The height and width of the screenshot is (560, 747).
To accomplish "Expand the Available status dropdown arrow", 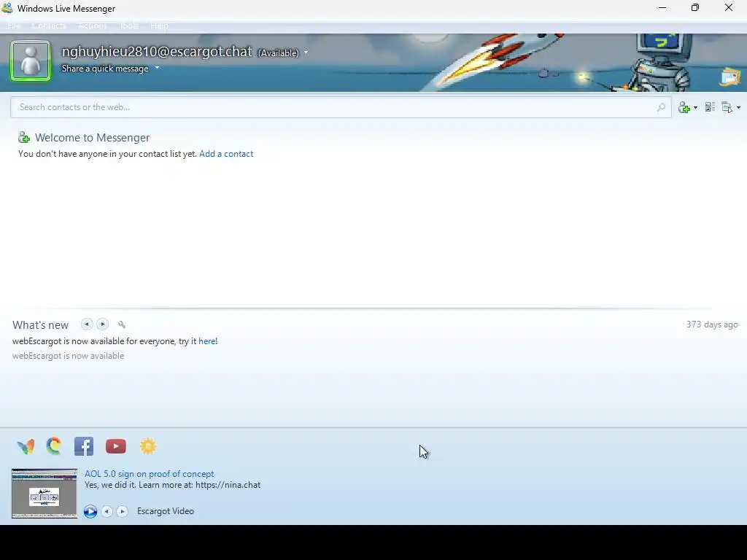I will tap(306, 52).
